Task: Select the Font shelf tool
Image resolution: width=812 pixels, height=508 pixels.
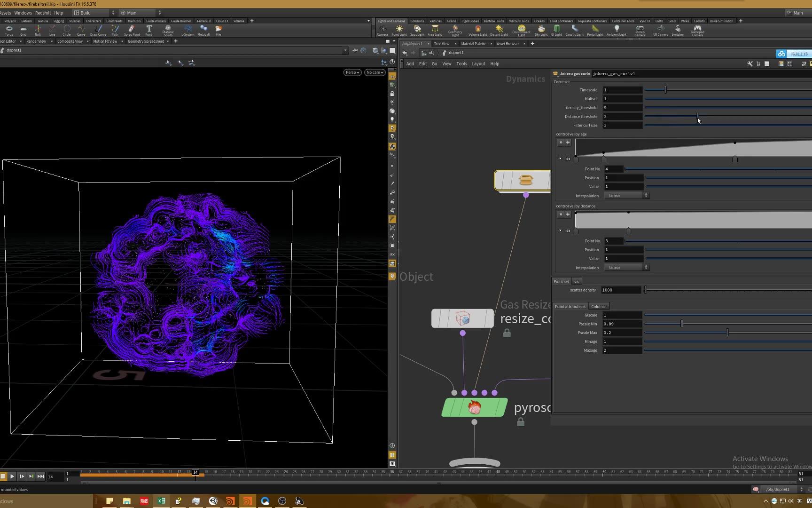Action: 149,31
